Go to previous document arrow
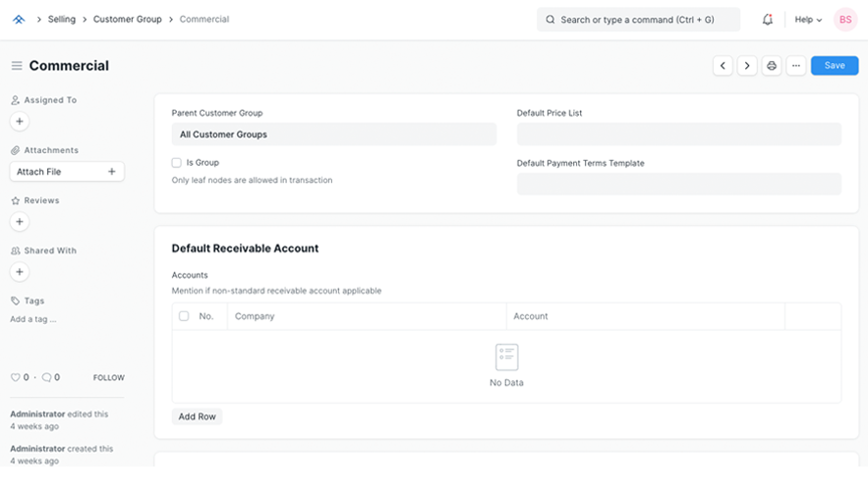Viewport: 868px width, 494px height. point(723,66)
